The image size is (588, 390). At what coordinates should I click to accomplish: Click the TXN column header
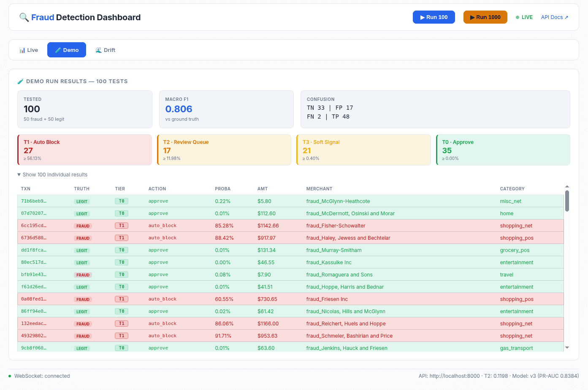tap(26, 189)
